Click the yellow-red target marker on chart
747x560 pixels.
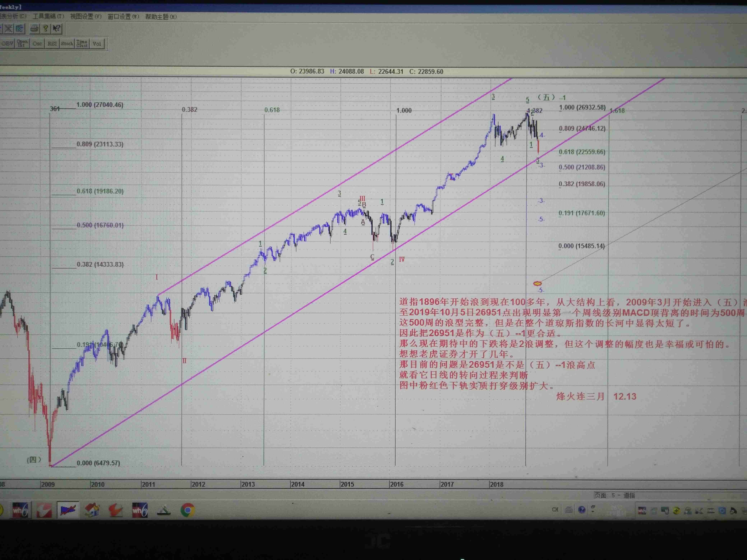click(537, 283)
